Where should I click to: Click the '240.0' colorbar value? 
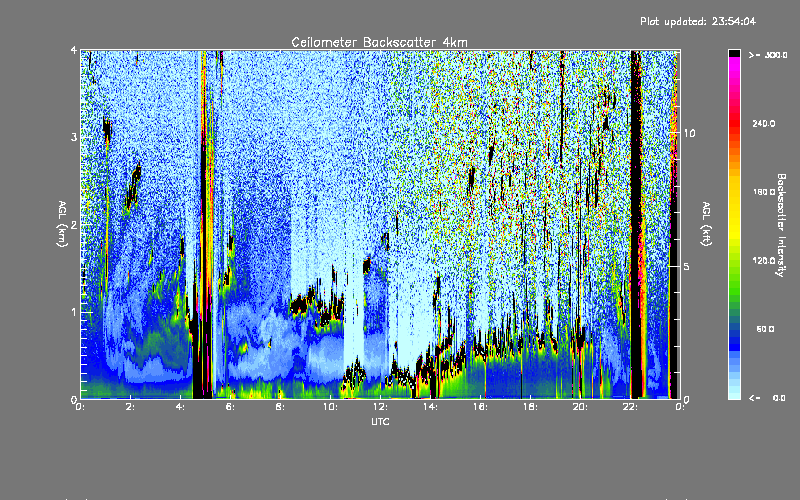tap(764, 123)
